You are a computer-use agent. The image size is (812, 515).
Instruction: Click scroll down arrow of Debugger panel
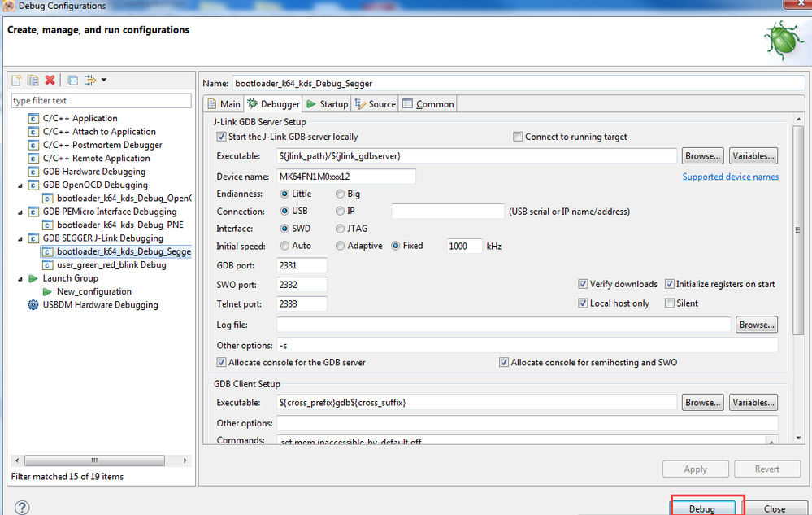(798, 438)
